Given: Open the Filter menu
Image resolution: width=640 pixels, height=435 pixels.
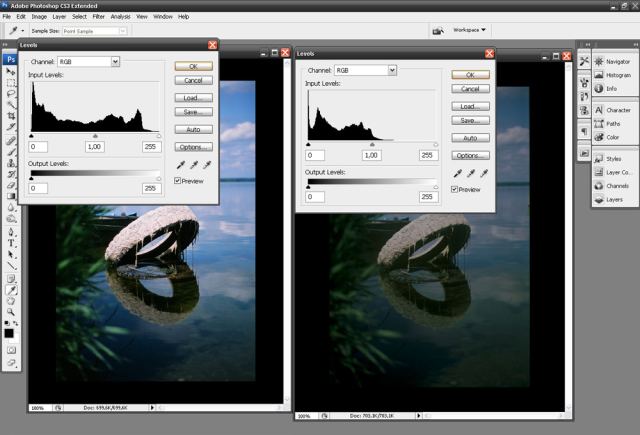Looking at the screenshot, I should pos(98,17).
